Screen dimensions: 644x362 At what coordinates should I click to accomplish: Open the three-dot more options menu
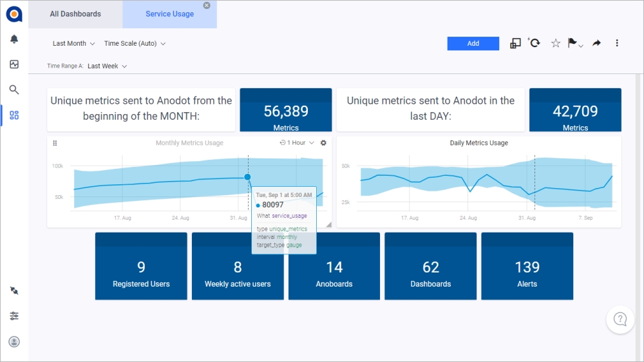617,43
